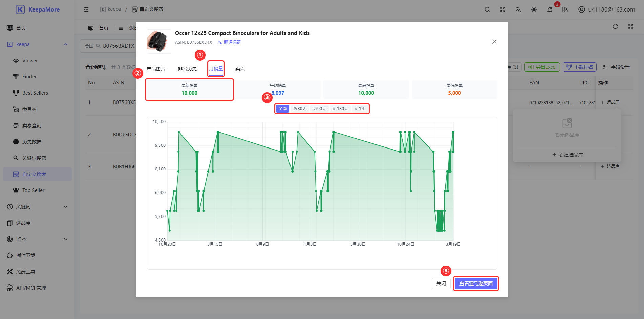The image size is (644, 319).
Task: Select the 全部 time range
Action: (x=283, y=109)
